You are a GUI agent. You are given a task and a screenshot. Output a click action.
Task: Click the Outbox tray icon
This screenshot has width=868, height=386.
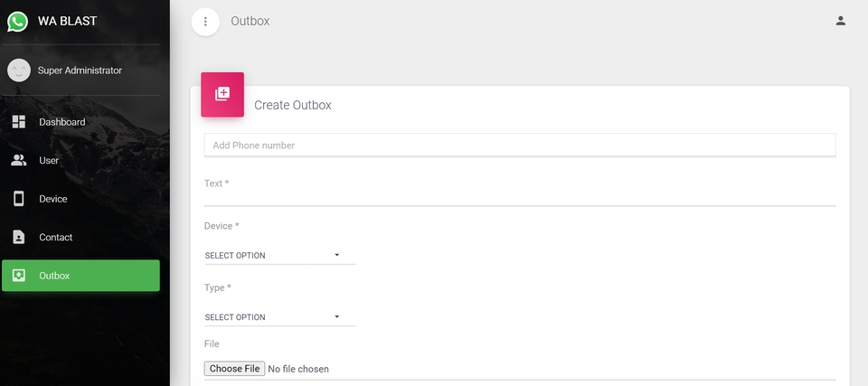19,276
